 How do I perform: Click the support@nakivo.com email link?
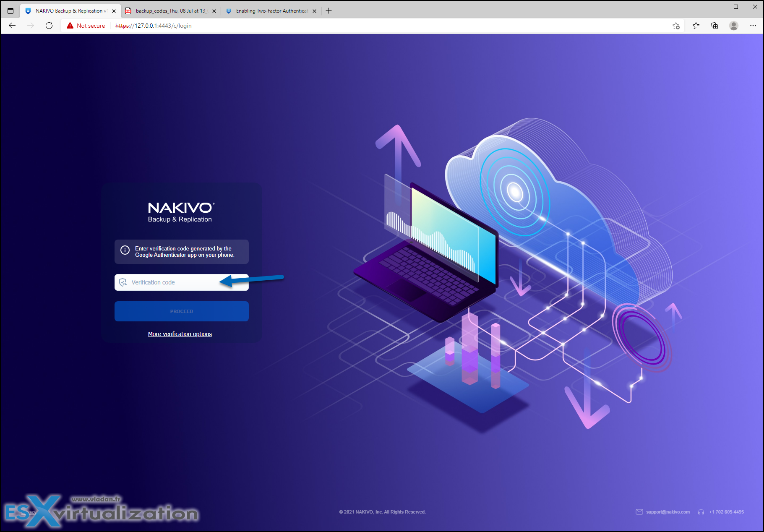pos(668,512)
